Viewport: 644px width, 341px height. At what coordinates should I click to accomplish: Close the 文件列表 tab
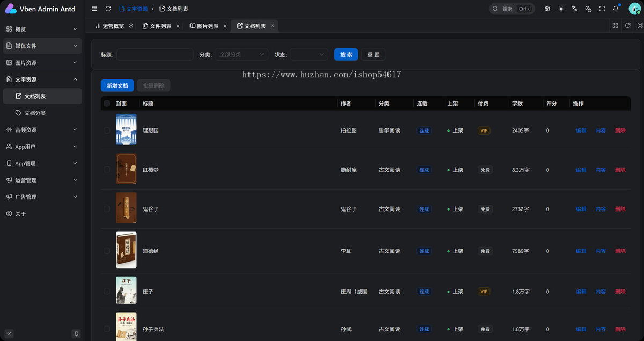pyautogui.click(x=178, y=26)
